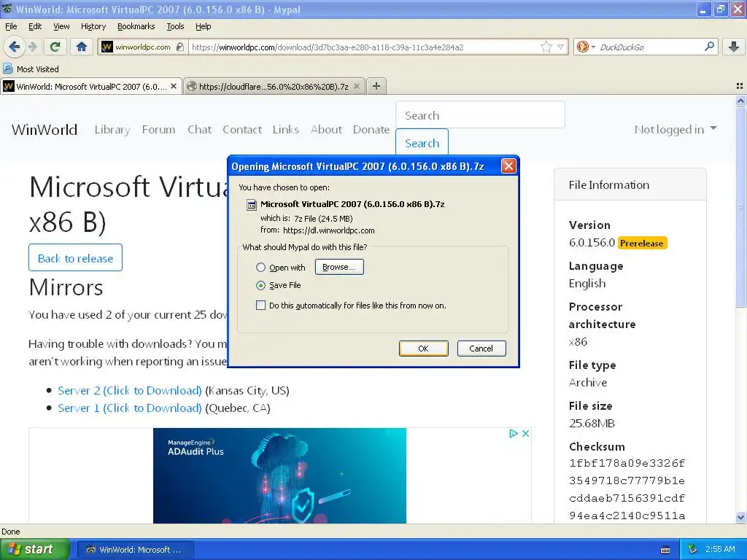Select the Save File radio button
Image resolution: width=747 pixels, height=560 pixels.
260,285
